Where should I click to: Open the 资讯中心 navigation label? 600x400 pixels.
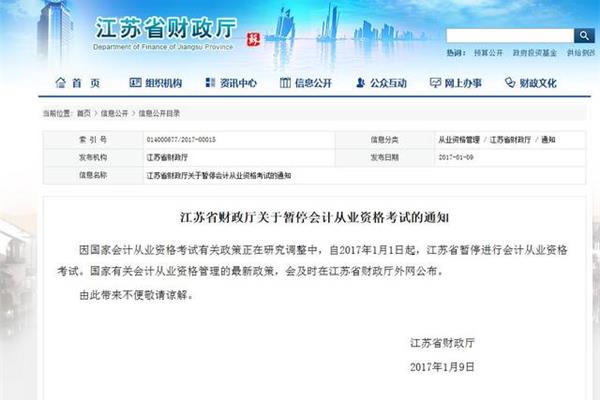[238, 83]
